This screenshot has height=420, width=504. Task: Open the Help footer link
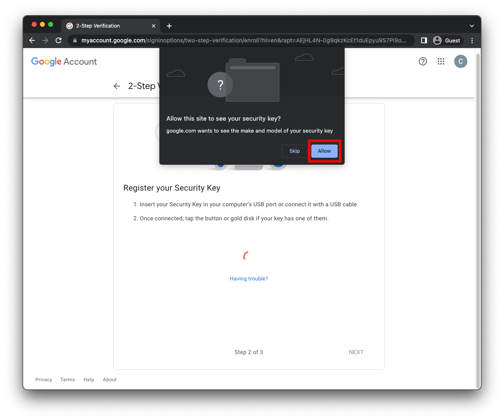pos(89,380)
